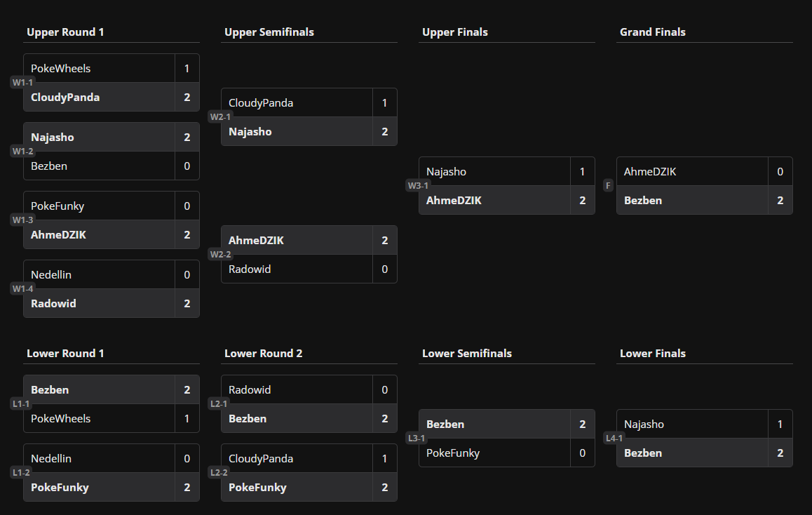Click Radowid in Upper Semifinals
Screen dimensions: 812x515
coord(250,269)
